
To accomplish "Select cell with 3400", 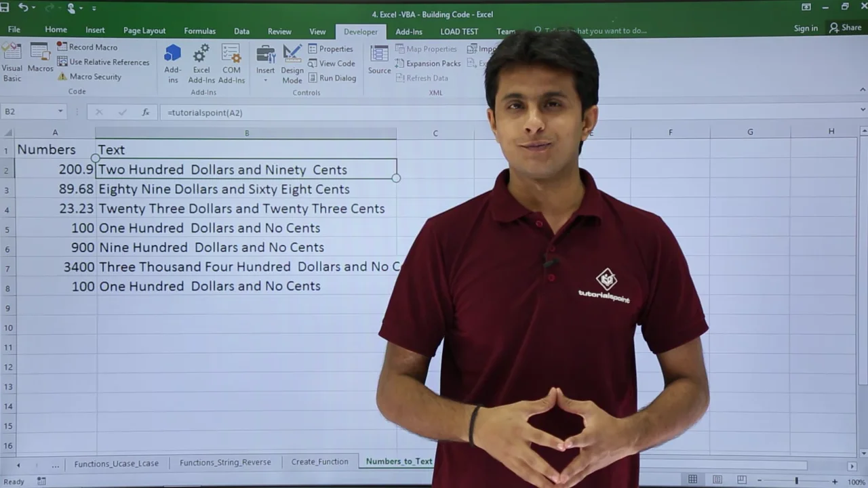I will pyautogui.click(x=55, y=267).
